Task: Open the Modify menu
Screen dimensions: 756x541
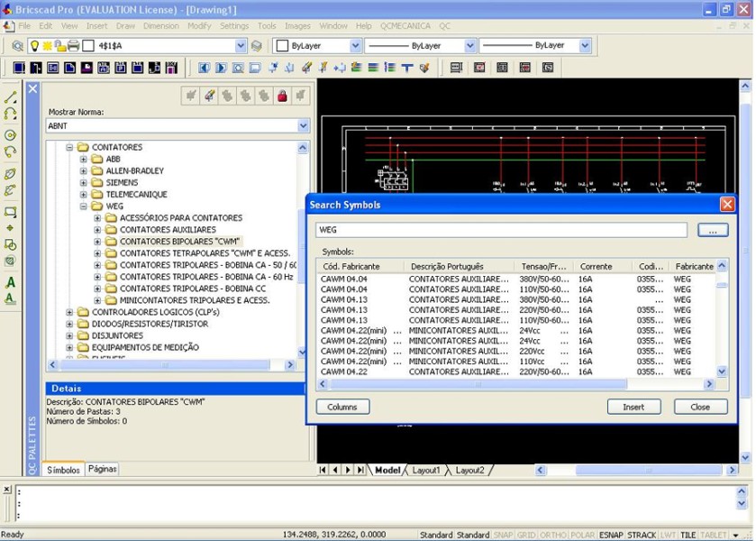Action: 199,26
